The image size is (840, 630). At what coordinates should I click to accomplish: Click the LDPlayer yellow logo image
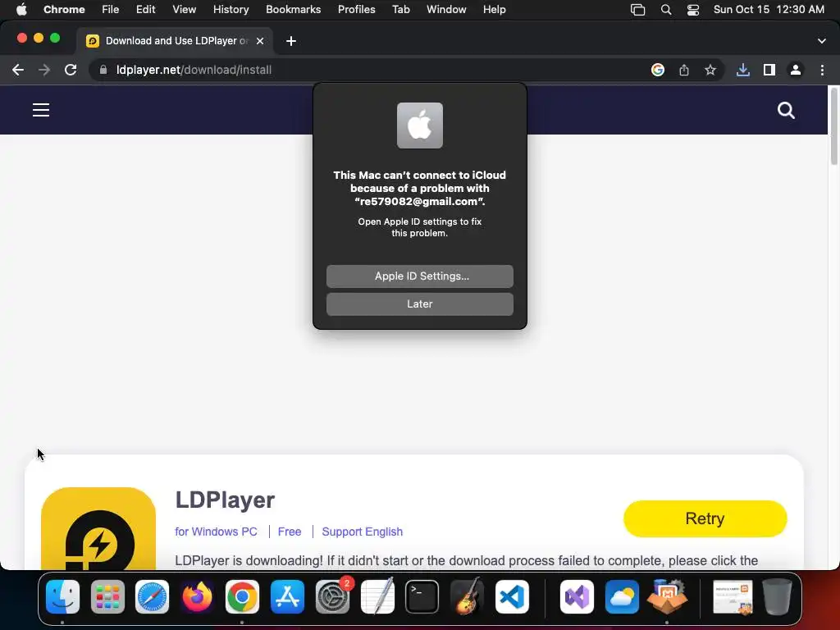pyautogui.click(x=98, y=528)
